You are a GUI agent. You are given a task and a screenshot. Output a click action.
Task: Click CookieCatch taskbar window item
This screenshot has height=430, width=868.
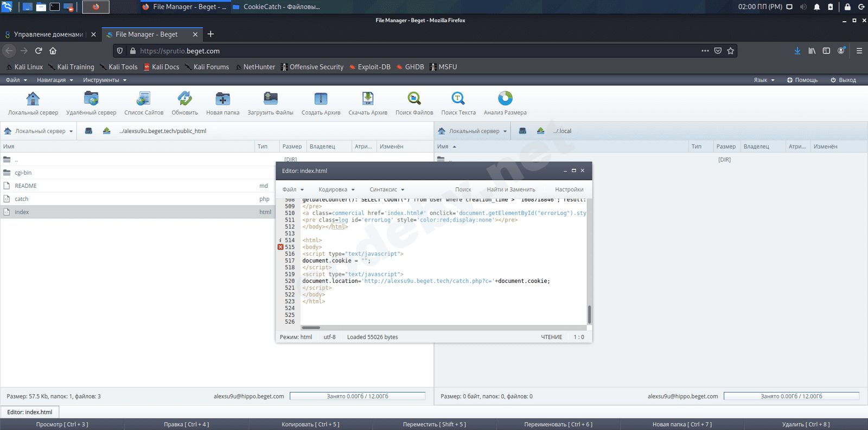coord(276,7)
